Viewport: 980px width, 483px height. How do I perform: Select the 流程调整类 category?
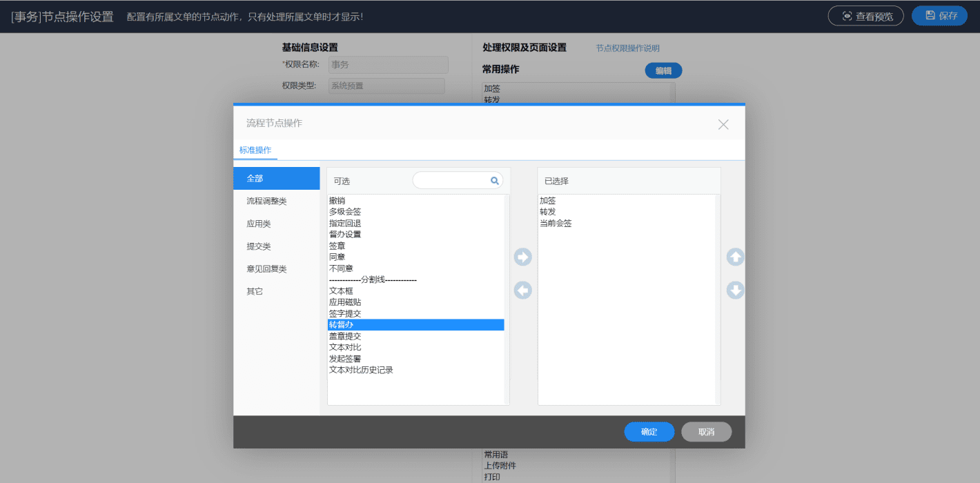277,201
